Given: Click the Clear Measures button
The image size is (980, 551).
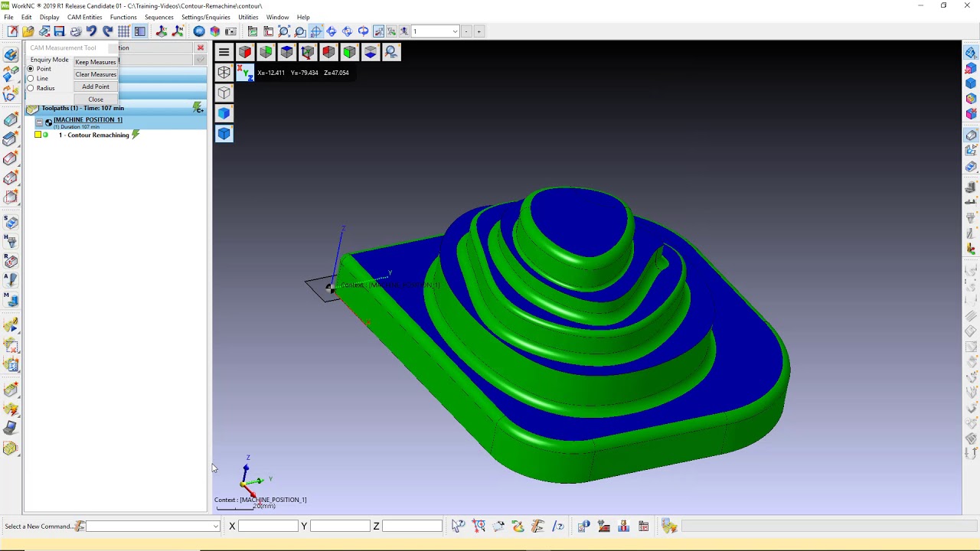Looking at the screenshot, I should click(96, 74).
